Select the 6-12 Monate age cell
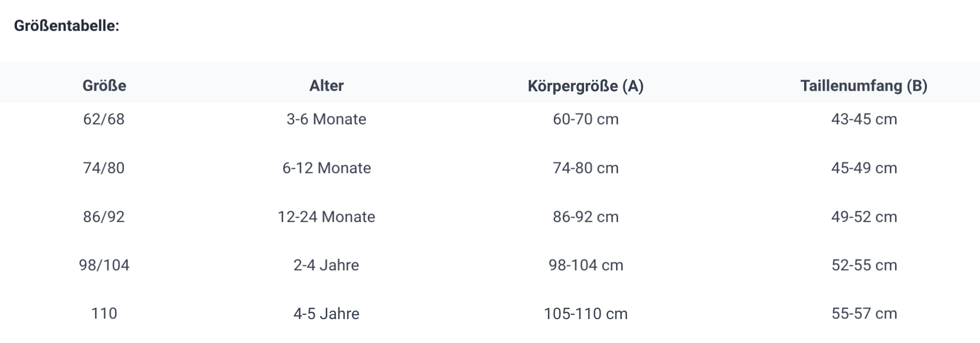Viewport: 980px width, 343px height. (326, 168)
